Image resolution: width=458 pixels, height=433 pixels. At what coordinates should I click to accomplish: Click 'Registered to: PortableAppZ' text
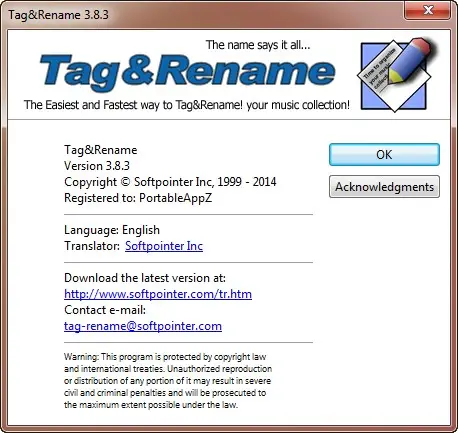[x=138, y=198]
